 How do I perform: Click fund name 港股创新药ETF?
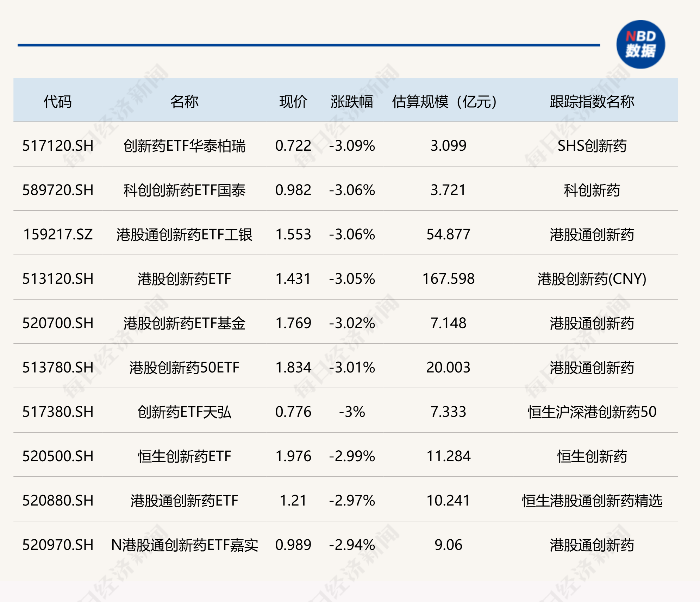(x=184, y=279)
